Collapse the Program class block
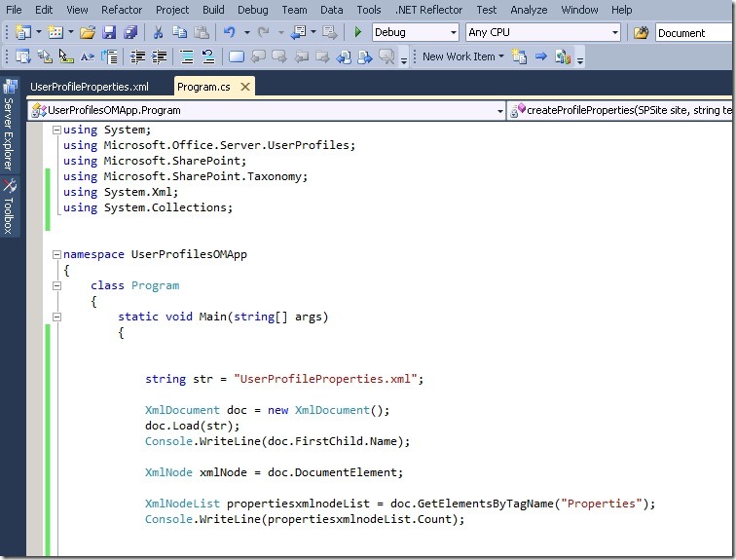736x560 pixels. click(x=56, y=285)
